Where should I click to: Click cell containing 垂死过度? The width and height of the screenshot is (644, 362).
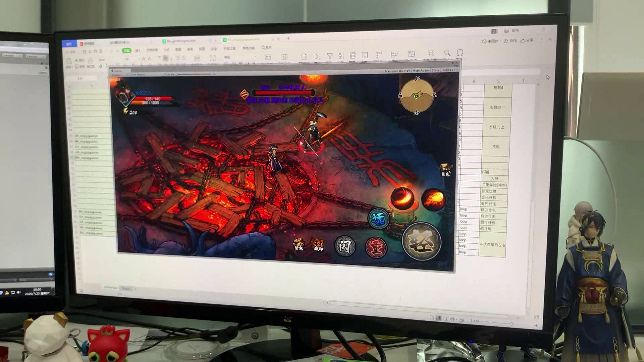click(494, 191)
